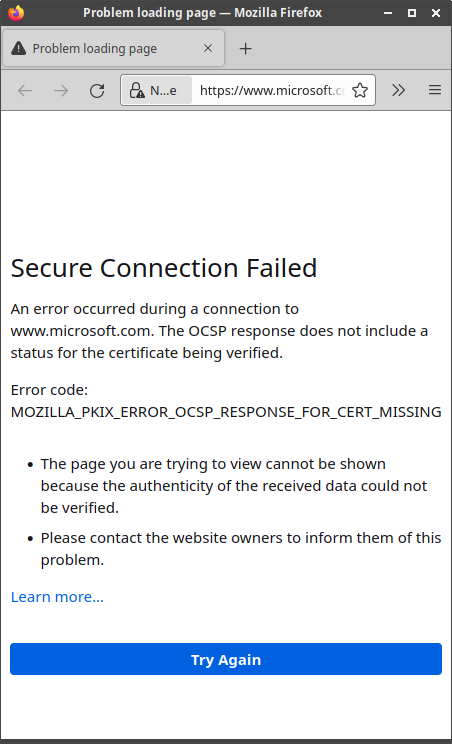Minimize the Firefox window
Viewport: 452px width, 744px height.
tap(388, 13)
